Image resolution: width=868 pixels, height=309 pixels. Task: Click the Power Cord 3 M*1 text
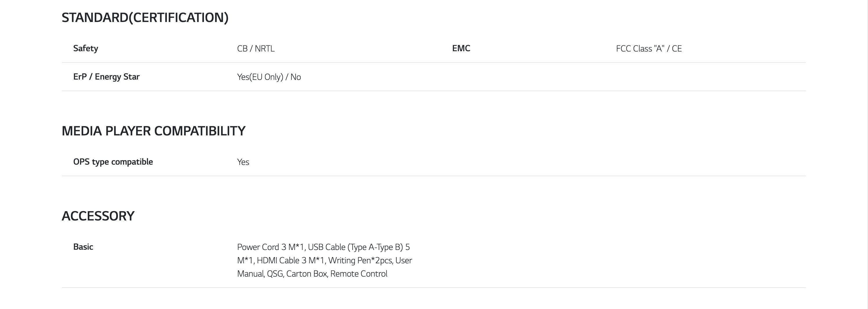(271, 247)
